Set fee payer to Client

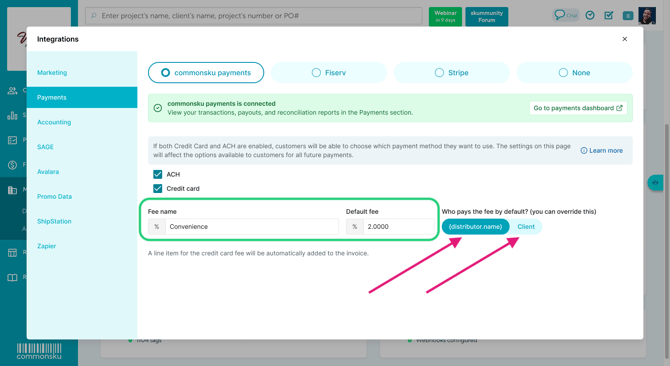click(526, 226)
